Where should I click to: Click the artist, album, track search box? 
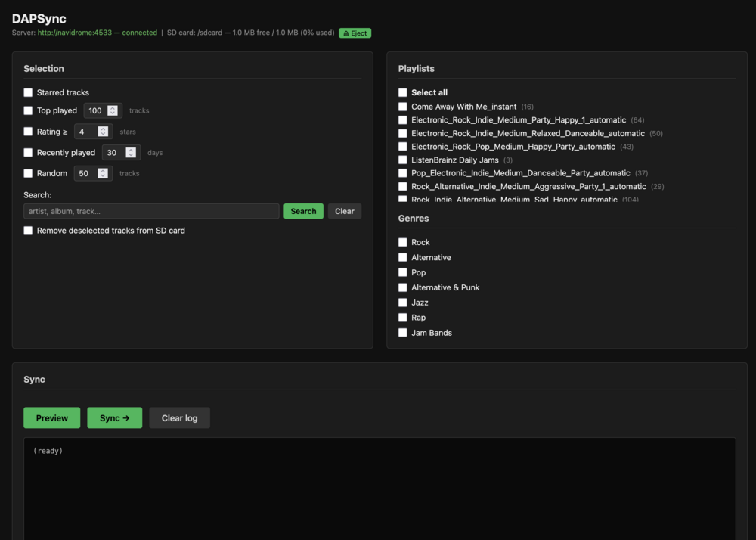click(x=151, y=211)
